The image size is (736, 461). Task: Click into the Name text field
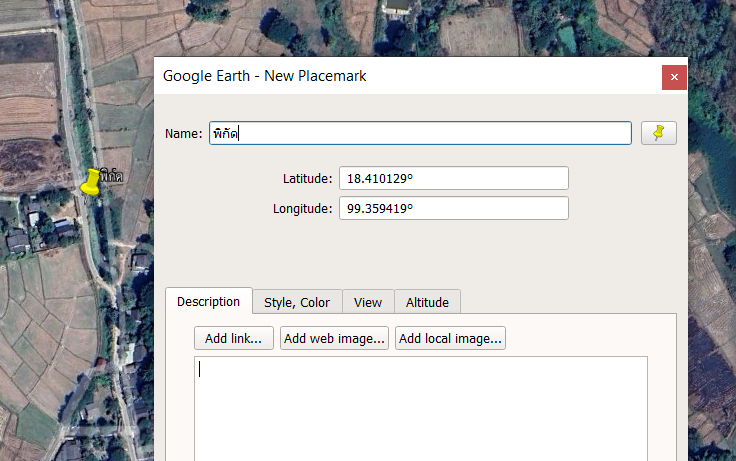point(420,133)
